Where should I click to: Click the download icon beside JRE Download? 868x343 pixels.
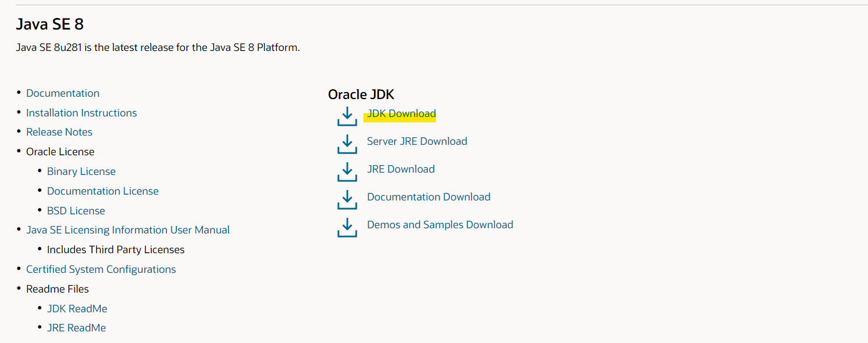click(347, 171)
